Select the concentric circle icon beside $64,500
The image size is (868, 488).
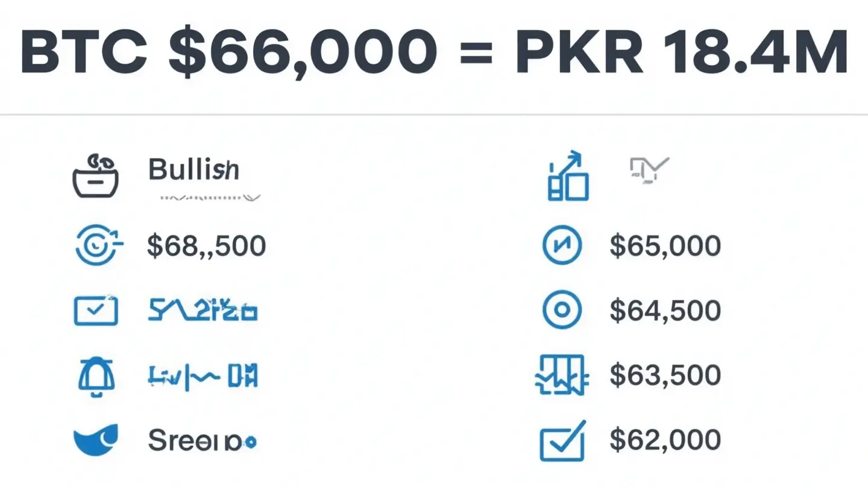point(562,310)
